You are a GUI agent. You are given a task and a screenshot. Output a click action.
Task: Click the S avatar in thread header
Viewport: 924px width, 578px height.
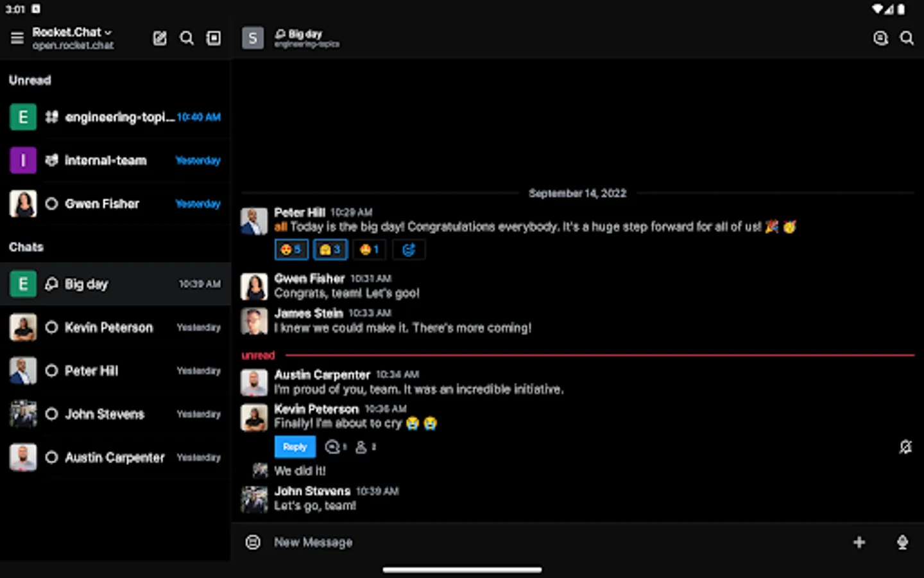point(253,39)
